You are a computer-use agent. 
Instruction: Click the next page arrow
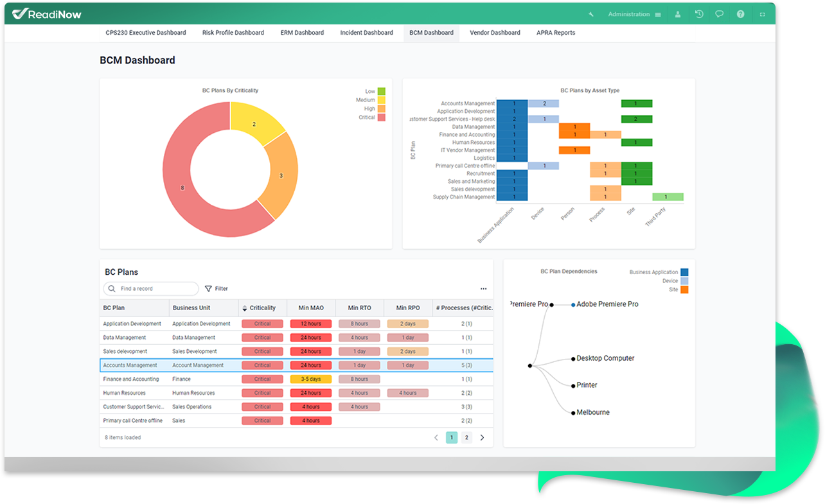click(483, 438)
